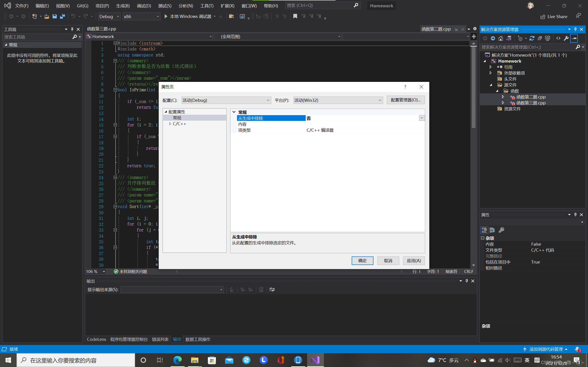This screenshot has height=367, width=588.
Task: Click Solution Explorer's home icon
Action: coord(500,38)
